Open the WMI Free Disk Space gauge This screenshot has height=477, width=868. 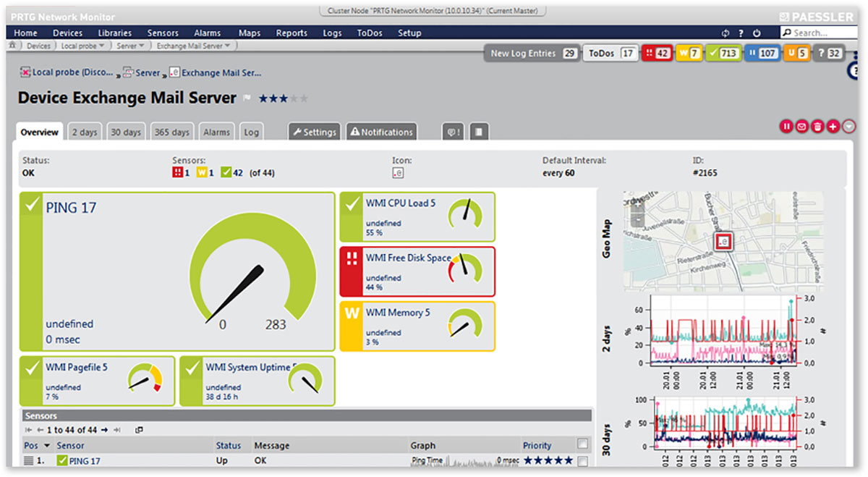[x=417, y=271]
